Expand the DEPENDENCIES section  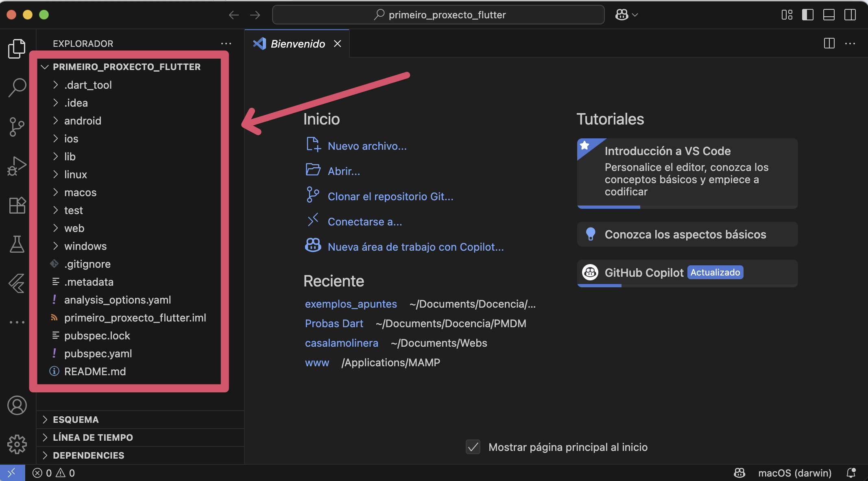pos(88,455)
